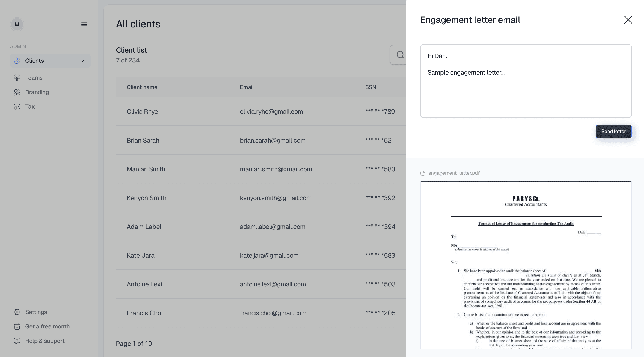Click the Teams group icon
Image resolution: width=644 pixels, height=357 pixels.
[17, 78]
